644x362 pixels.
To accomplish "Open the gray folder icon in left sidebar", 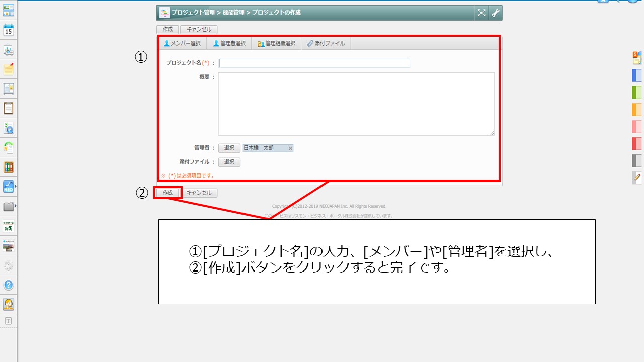I will pyautogui.click(x=9, y=206).
